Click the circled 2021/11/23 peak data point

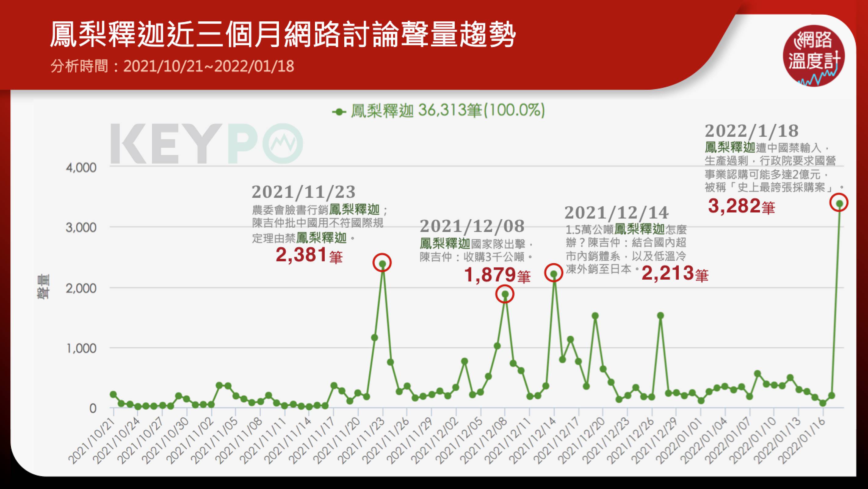(x=382, y=263)
